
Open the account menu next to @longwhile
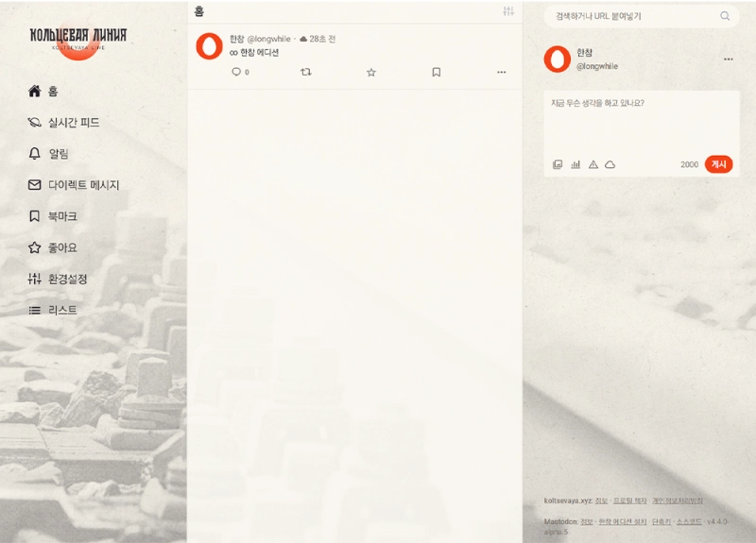(728, 59)
